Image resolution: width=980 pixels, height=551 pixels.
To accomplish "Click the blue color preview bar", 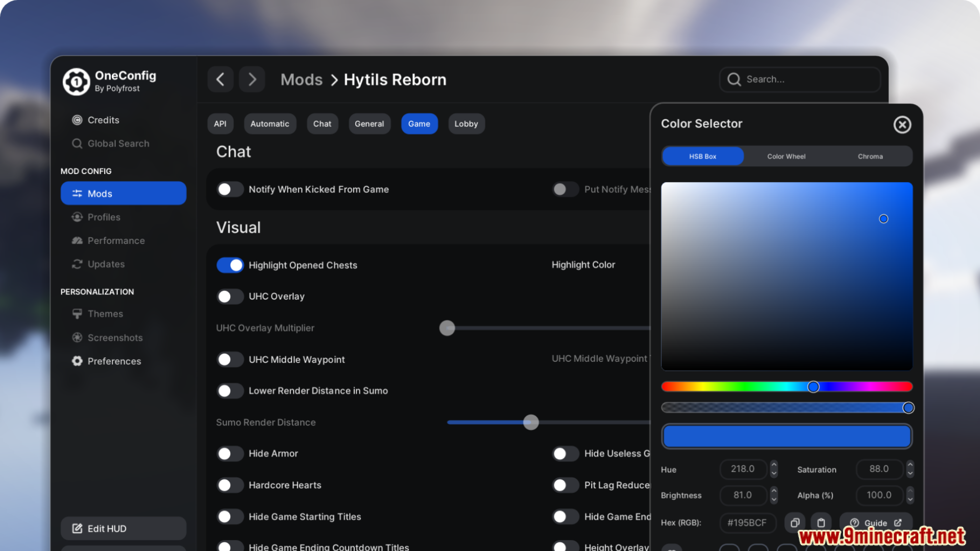I will click(x=787, y=436).
